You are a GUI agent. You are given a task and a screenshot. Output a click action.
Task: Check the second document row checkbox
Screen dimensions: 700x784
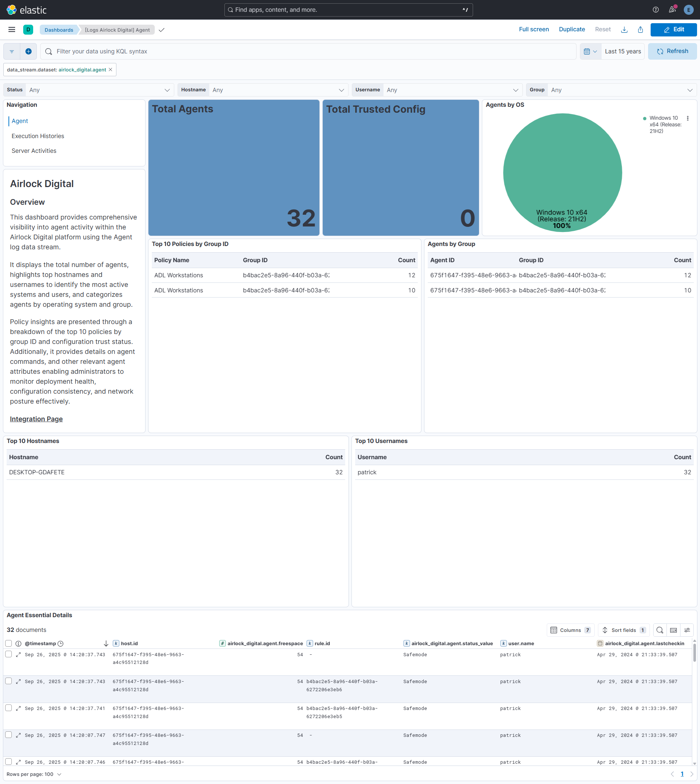(x=8, y=681)
